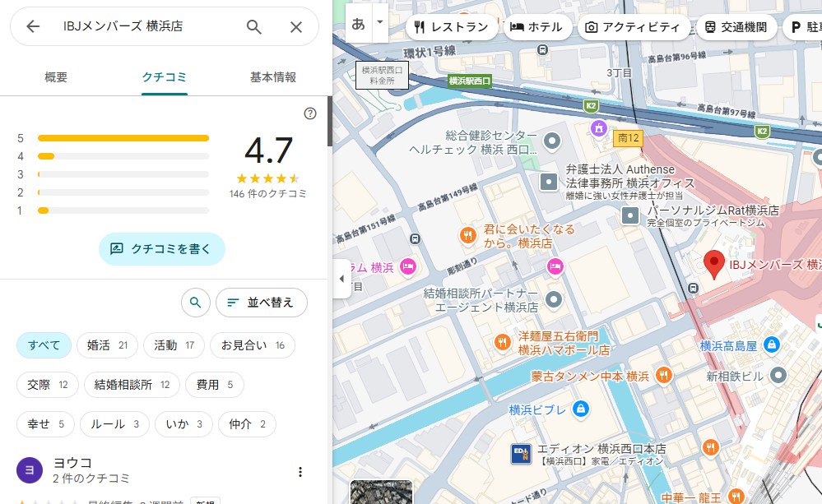Filter reviews by 婚活 chip

pyautogui.click(x=108, y=345)
